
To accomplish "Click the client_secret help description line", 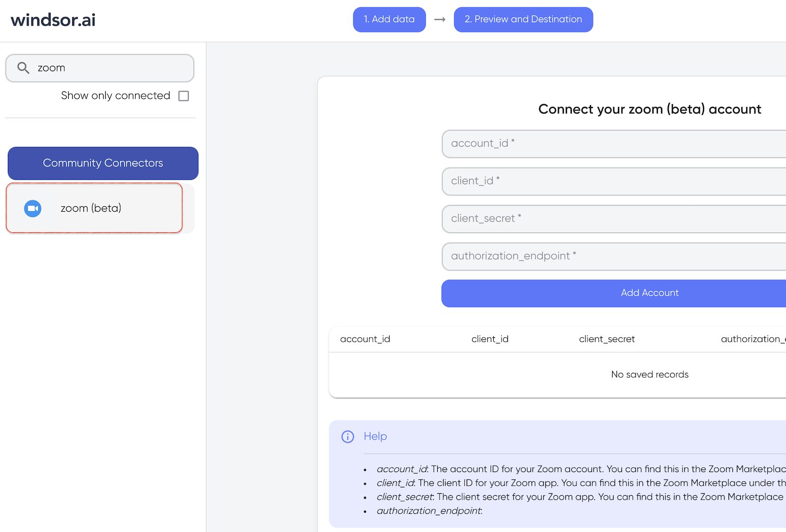I will tap(581, 497).
